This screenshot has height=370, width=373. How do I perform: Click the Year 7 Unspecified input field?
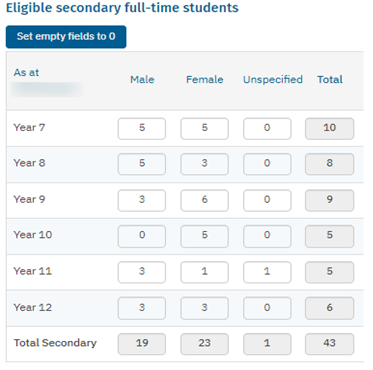[267, 128]
